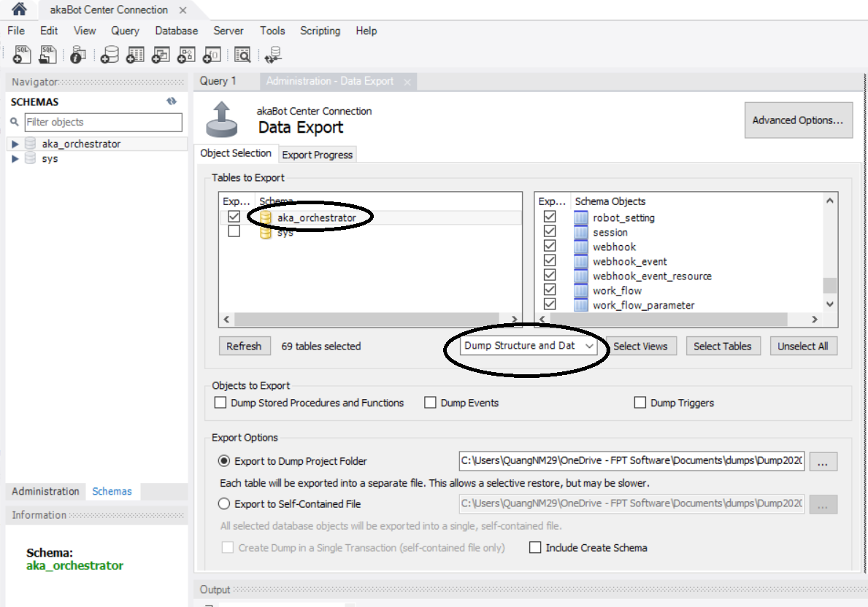
Task: Enable the Dump Triggers checkbox
Action: pos(640,402)
